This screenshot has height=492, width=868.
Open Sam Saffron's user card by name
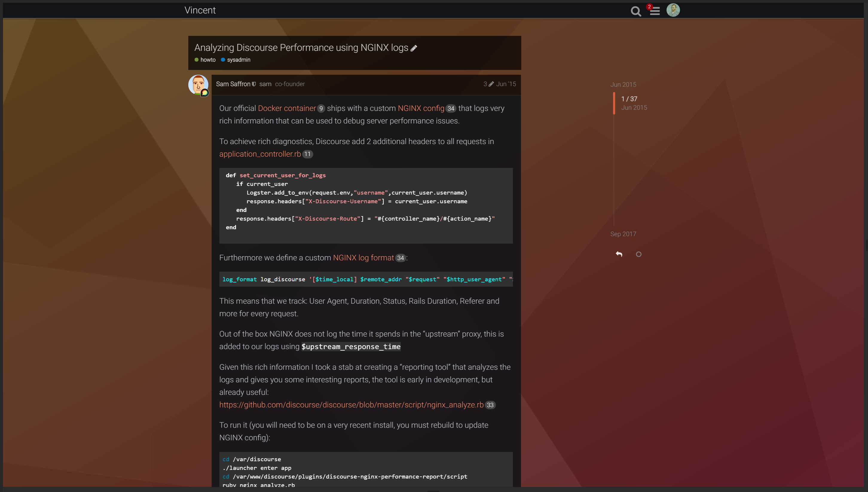tap(233, 84)
